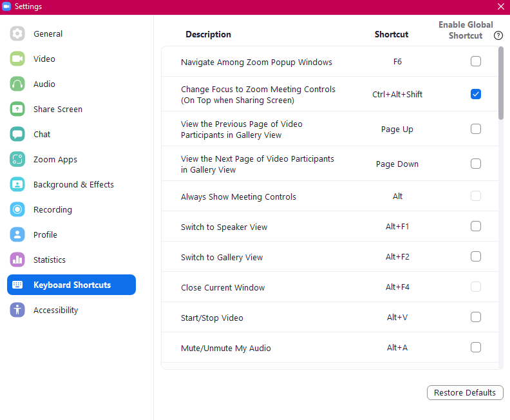The height and width of the screenshot is (420, 510).
Task: Open Video settings
Action: click(x=71, y=59)
